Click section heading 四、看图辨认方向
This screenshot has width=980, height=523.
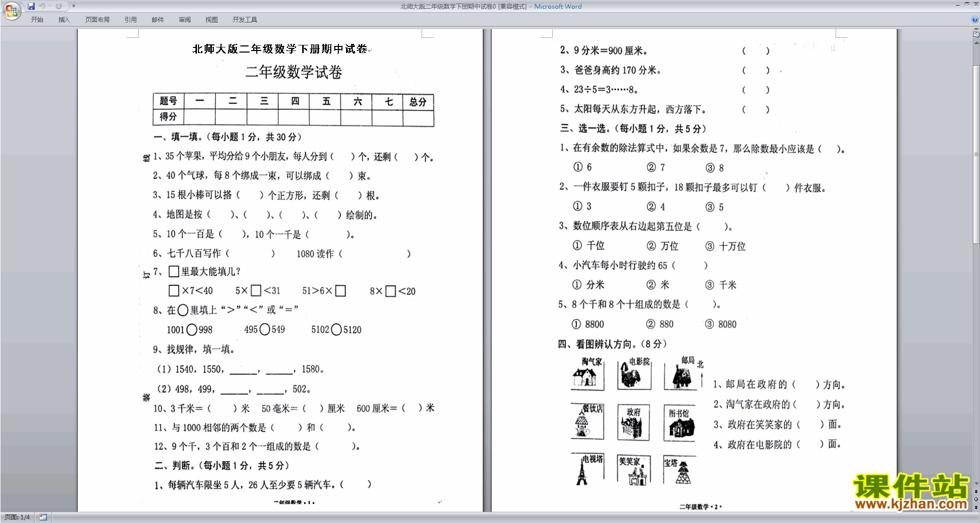click(612, 344)
